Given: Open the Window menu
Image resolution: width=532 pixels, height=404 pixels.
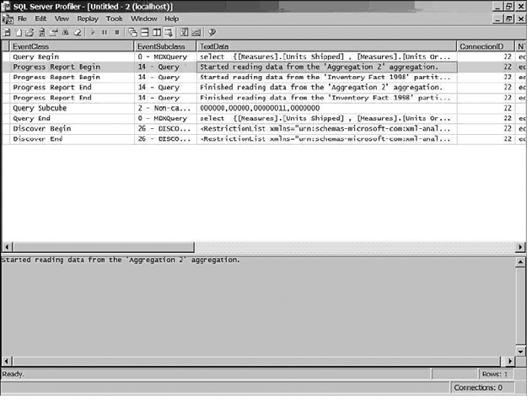Looking at the screenshot, I should [144, 19].
